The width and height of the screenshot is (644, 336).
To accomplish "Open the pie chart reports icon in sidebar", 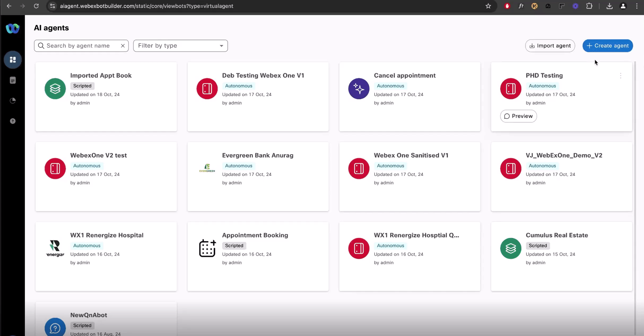I will [x=12, y=101].
